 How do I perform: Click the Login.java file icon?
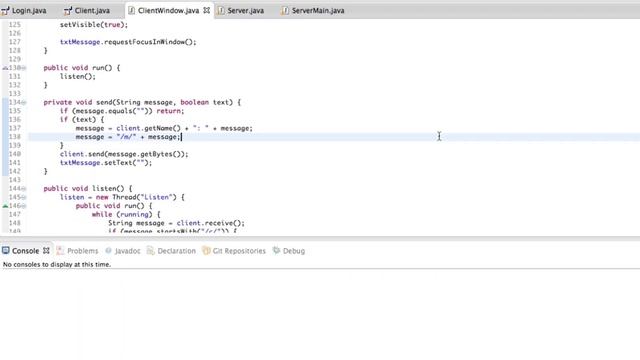[5, 11]
